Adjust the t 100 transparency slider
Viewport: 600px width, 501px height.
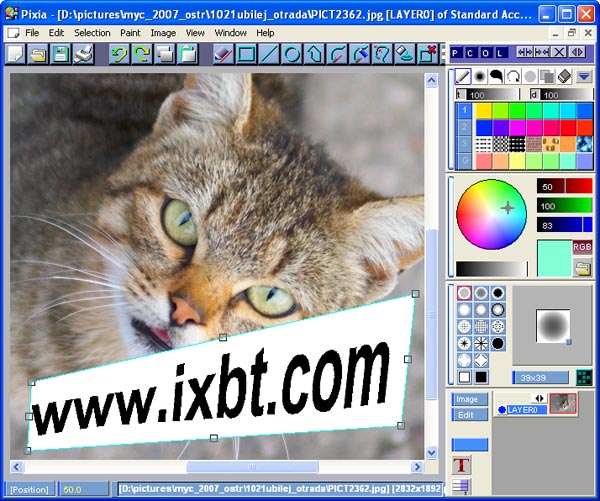[488, 95]
